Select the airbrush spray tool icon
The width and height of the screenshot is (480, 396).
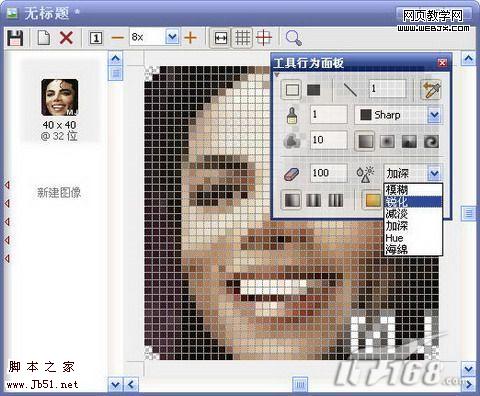[293, 140]
